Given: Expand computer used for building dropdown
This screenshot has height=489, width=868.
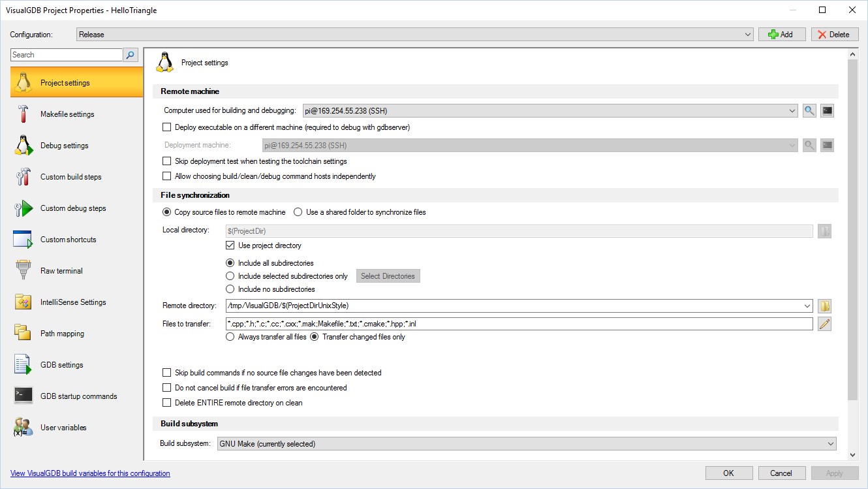Looking at the screenshot, I should (x=550, y=110).
